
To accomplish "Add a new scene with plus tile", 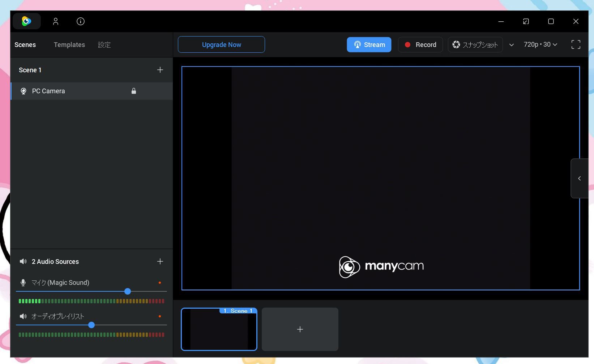I will (300, 329).
